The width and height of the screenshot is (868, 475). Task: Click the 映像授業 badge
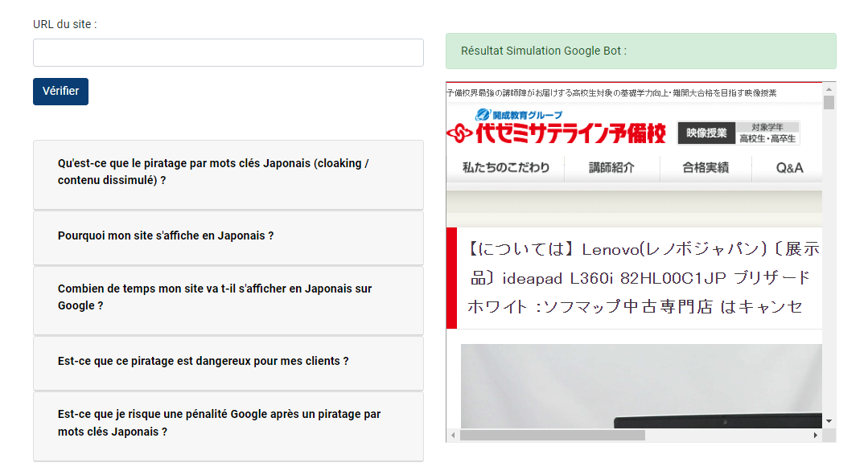pos(706,133)
